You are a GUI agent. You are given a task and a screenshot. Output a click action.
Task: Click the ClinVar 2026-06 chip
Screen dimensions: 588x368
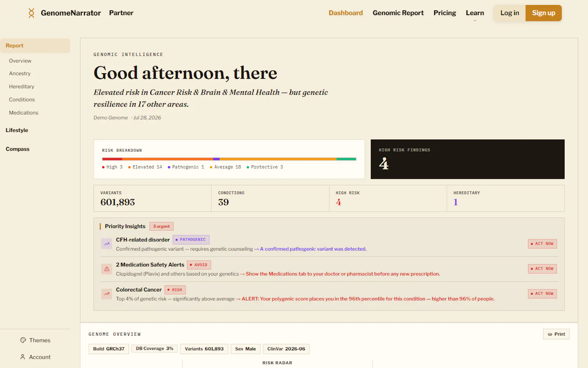(286, 349)
